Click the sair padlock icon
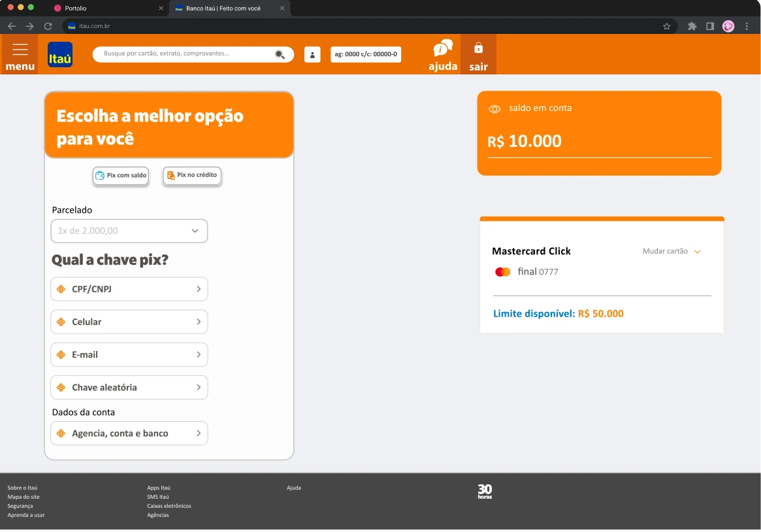The width and height of the screenshot is (761, 532). [479, 48]
